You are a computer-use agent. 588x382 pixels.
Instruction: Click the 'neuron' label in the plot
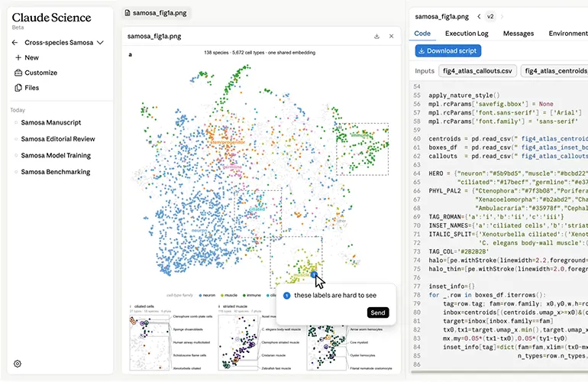199,231
